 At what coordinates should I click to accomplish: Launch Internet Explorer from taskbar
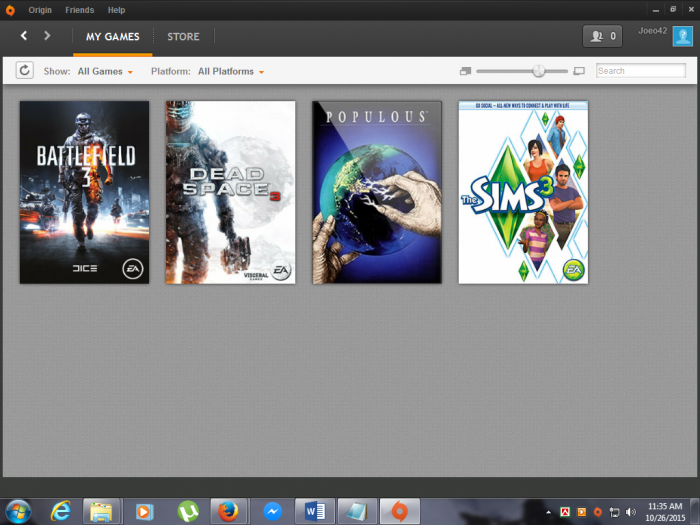(61, 511)
